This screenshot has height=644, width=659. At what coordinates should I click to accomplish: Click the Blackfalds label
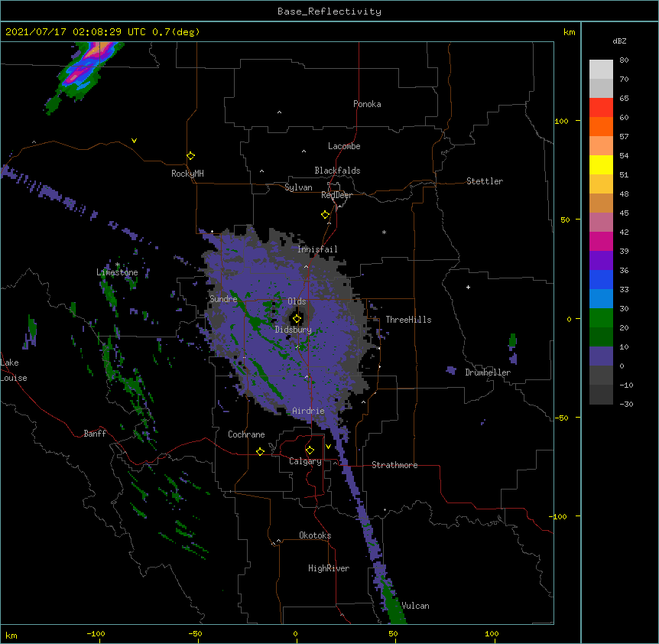click(337, 171)
